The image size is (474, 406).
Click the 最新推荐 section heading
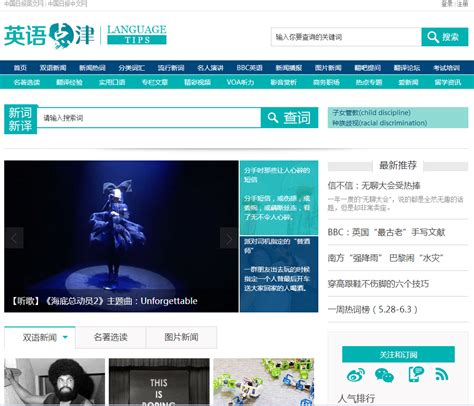398,165
